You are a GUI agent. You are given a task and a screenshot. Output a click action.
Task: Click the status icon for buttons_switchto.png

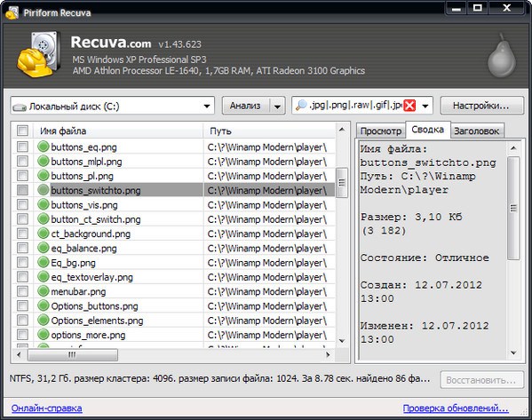[x=44, y=190]
